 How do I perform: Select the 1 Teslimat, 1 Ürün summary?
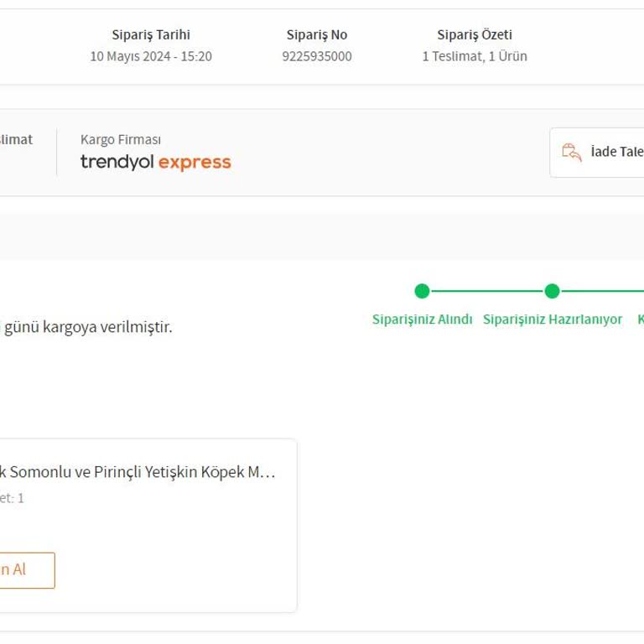pos(475,56)
